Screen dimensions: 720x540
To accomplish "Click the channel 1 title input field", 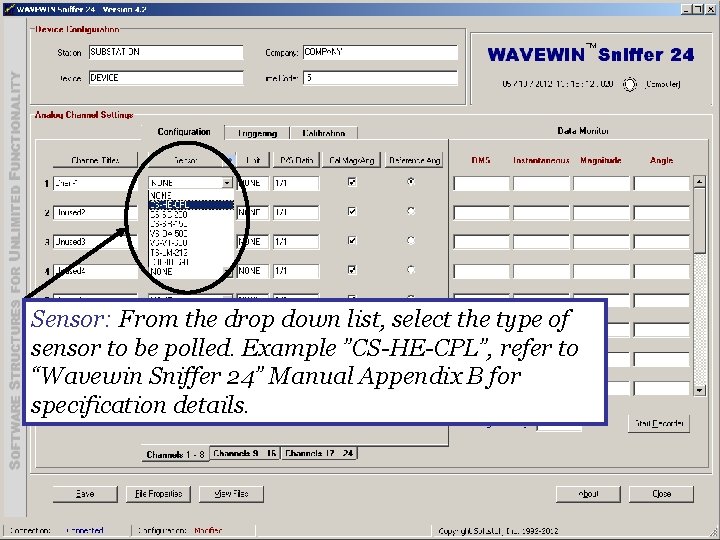I will click(x=95, y=183).
